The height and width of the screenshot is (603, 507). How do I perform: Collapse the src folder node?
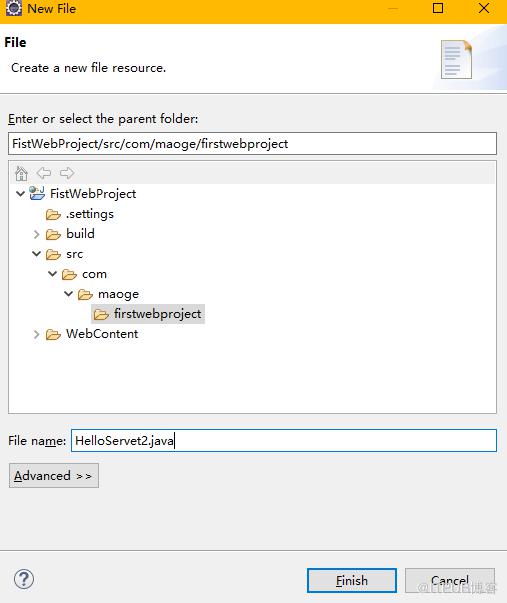[x=37, y=254]
